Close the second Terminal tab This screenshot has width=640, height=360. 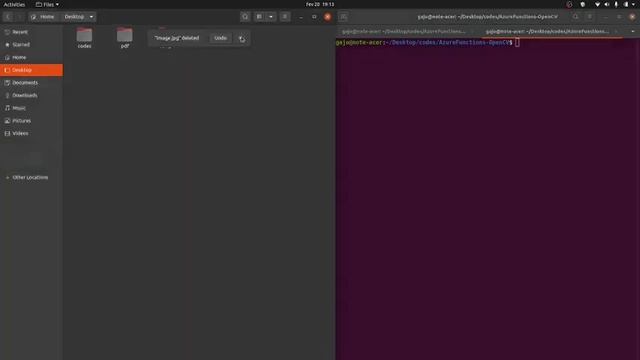pos(616,31)
